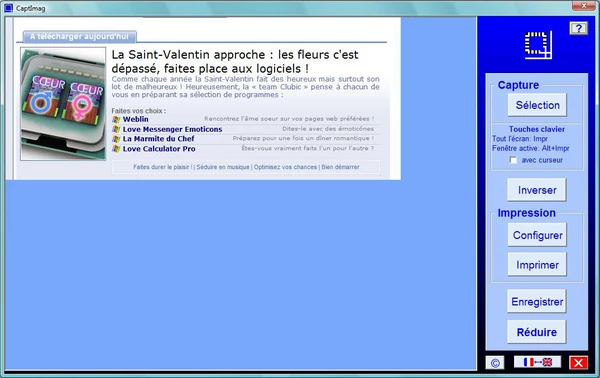This screenshot has height=378, width=600.
Task: Enable the "avec curseur" checkbox
Action: pos(513,160)
